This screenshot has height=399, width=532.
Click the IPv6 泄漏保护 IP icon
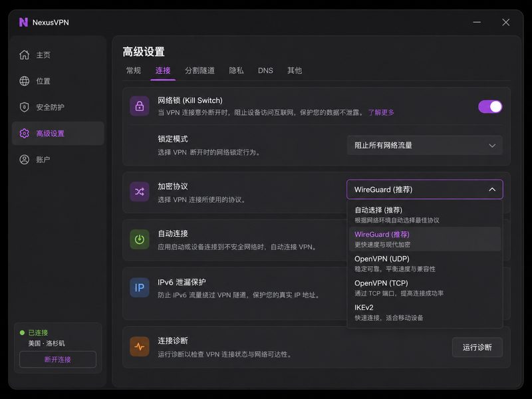tap(140, 288)
